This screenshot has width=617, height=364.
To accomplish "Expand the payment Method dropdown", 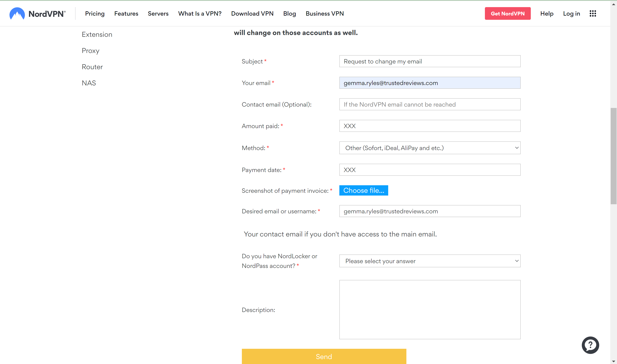I will click(430, 148).
